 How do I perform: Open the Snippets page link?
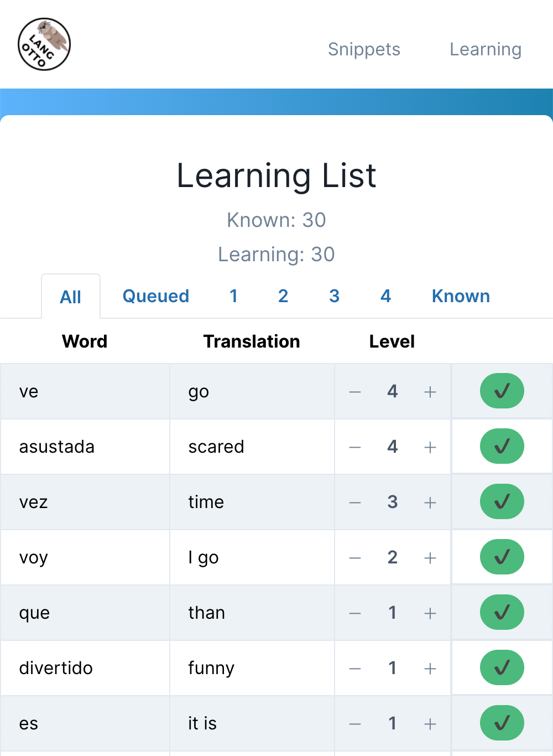click(364, 49)
